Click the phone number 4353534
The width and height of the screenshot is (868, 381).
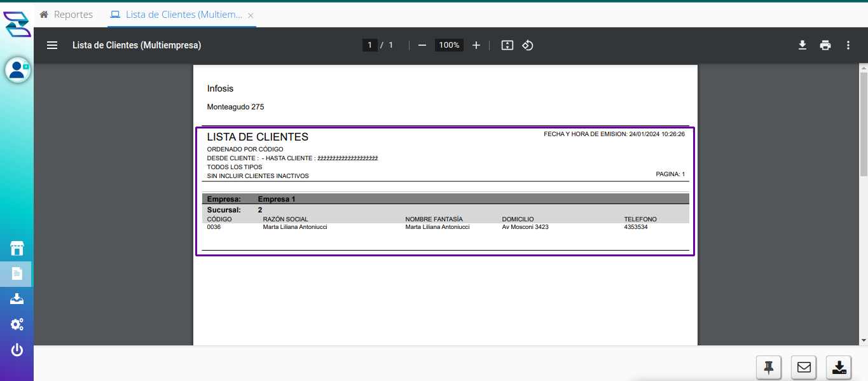click(x=636, y=227)
